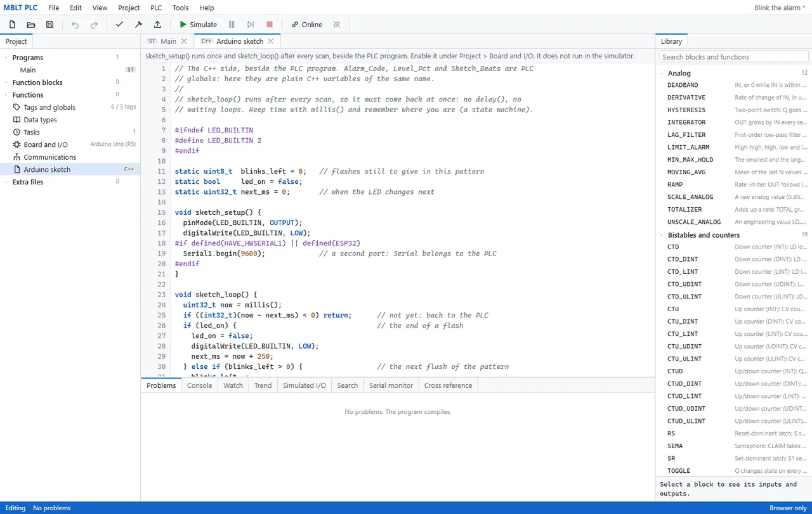The image size is (812, 514).
Task: Click the Upload arrow icon in toolbar
Action: [157, 25]
